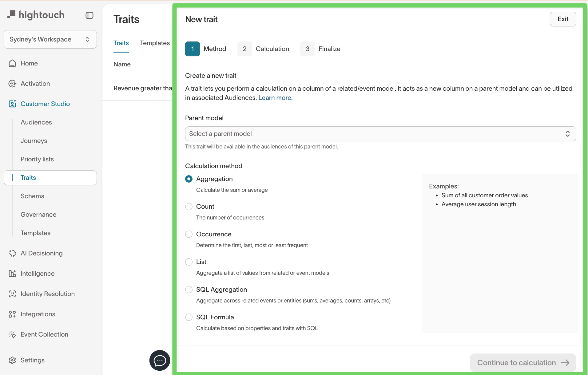
Task: Follow the Learn more link
Action: (275, 98)
